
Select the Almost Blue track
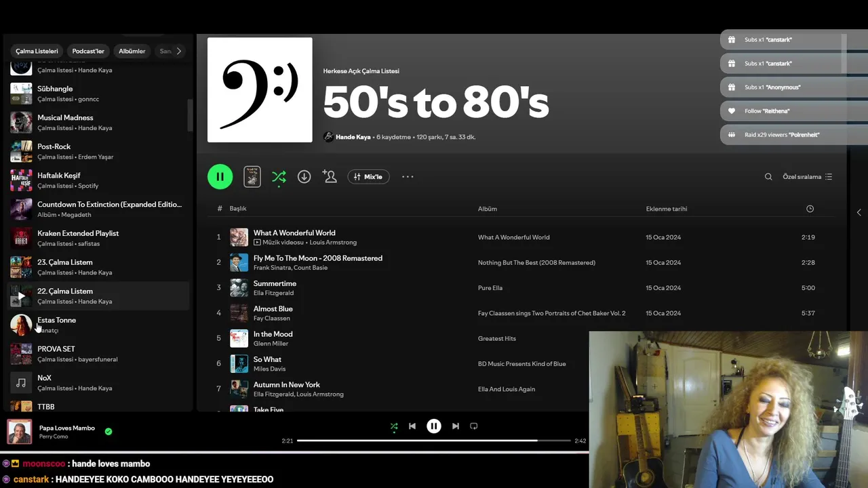pos(273,309)
